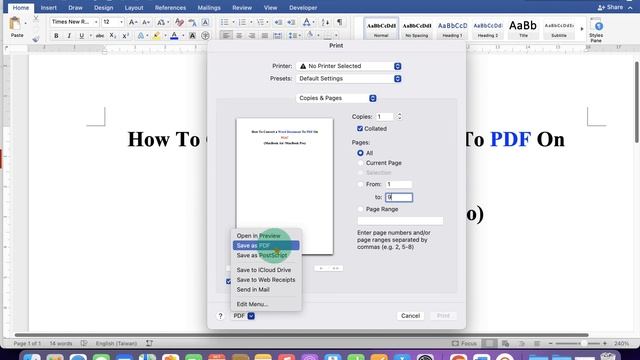This screenshot has width=640, height=360.
Task: Choose Edit Menu… item
Action: tap(266, 304)
